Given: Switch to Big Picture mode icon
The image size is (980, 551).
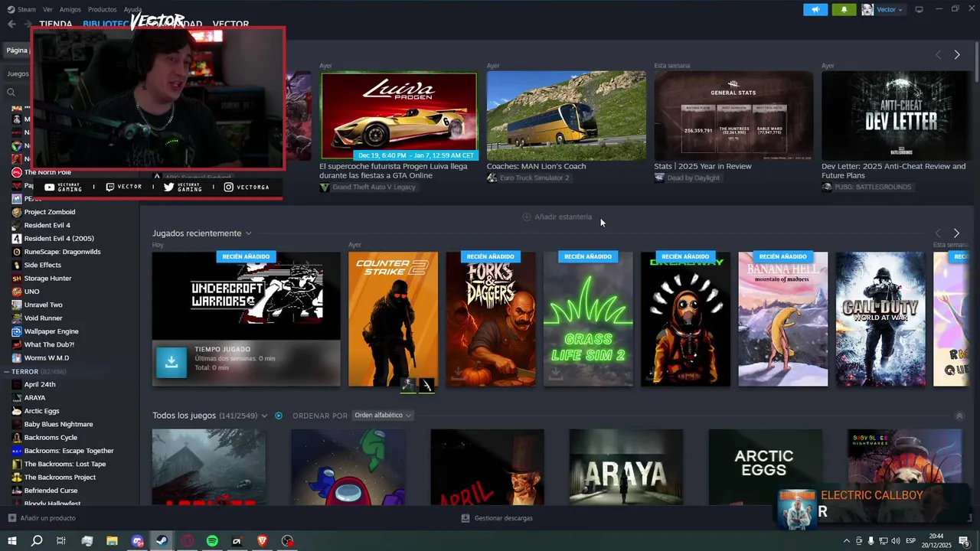Looking at the screenshot, I should [x=920, y=9].
